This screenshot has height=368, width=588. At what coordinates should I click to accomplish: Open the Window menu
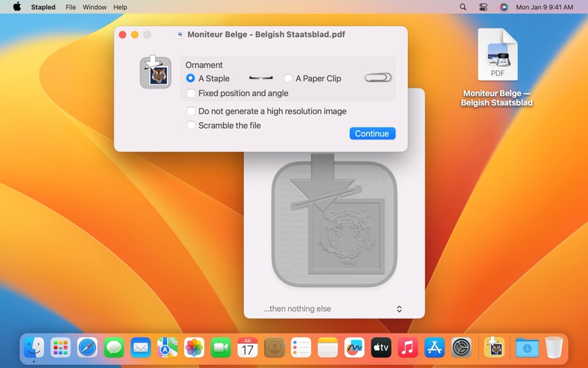coord(95,7)
